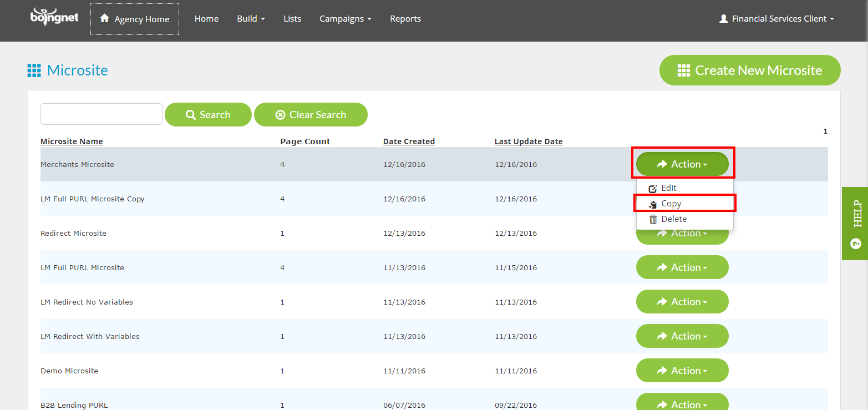Click the Microsite grid icon heading
This screenshot has width=868, height=410.
click(x=34, y=70)
